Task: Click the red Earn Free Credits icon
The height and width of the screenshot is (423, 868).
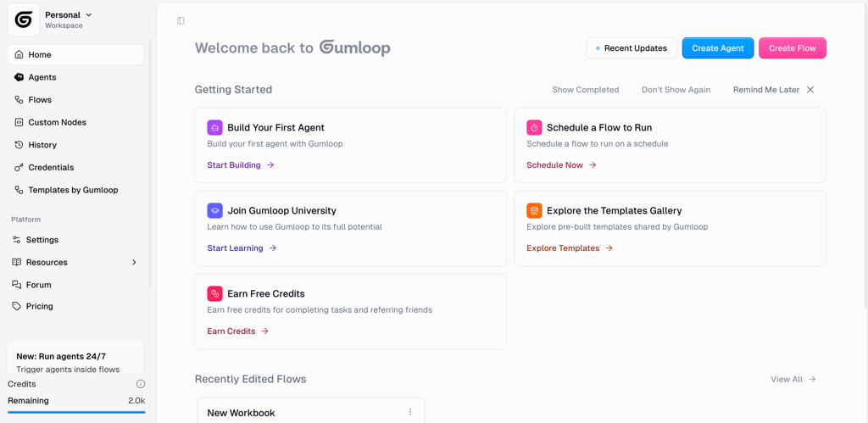Action: point(214,293)
